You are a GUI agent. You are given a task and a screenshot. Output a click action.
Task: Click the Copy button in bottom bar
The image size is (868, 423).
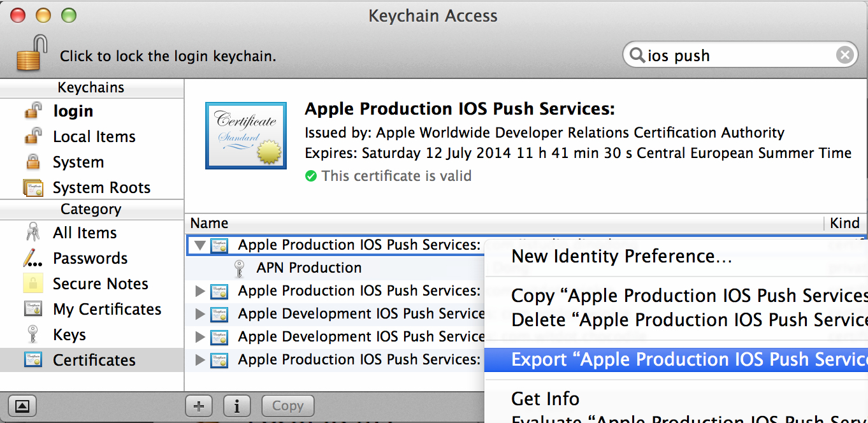(287, 406)
